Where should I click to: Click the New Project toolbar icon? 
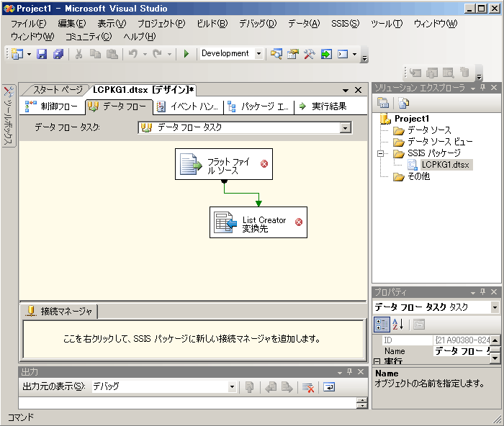pos(17,54)
